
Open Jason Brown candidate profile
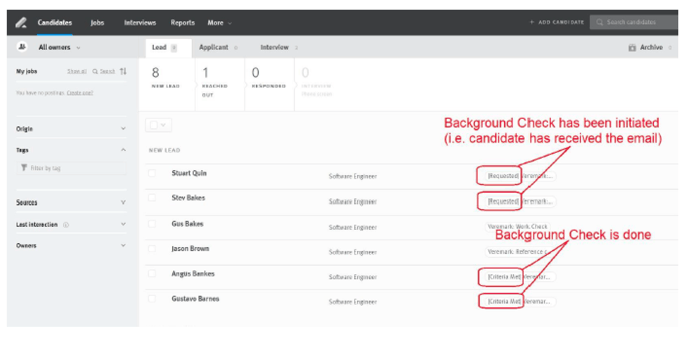pos(190,248)
